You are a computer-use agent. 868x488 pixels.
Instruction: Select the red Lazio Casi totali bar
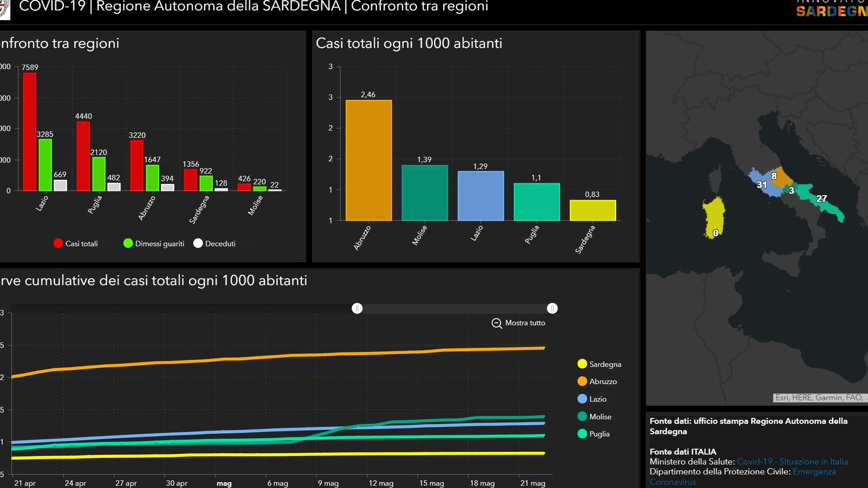pyautogui.click(x=30, y=131)
